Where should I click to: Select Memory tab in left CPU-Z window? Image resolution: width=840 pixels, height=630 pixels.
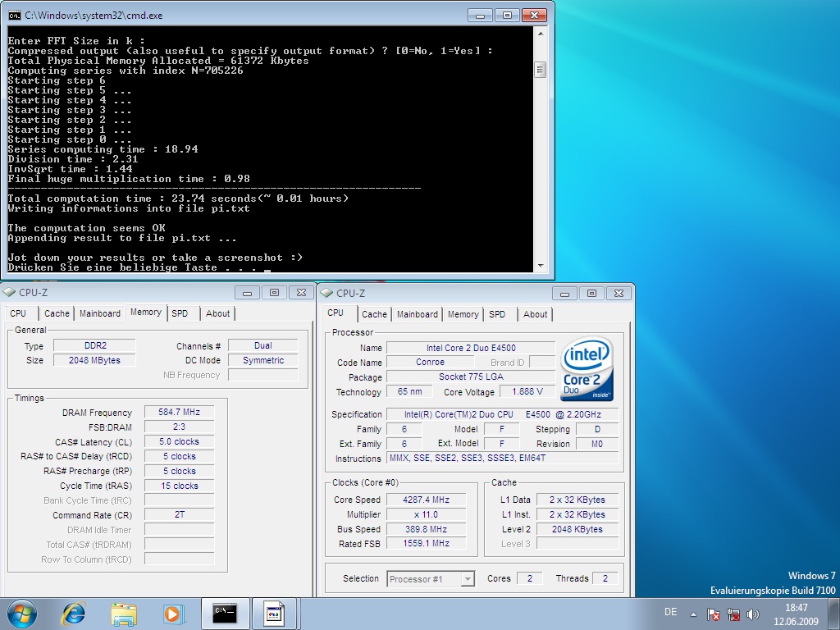(146, 313)
